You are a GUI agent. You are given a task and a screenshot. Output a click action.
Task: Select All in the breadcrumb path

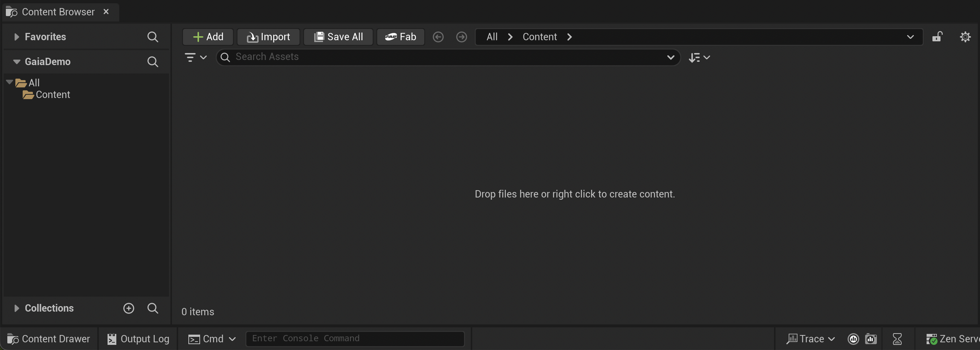point(492,37)
